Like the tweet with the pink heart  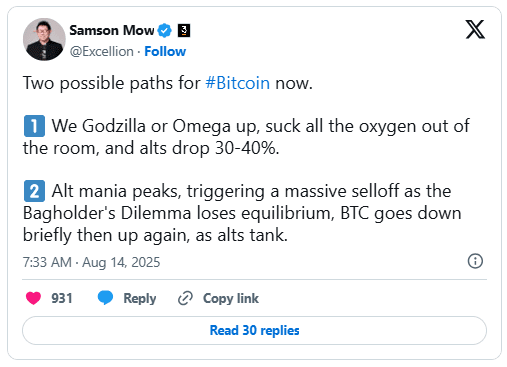tap(33, 298)
